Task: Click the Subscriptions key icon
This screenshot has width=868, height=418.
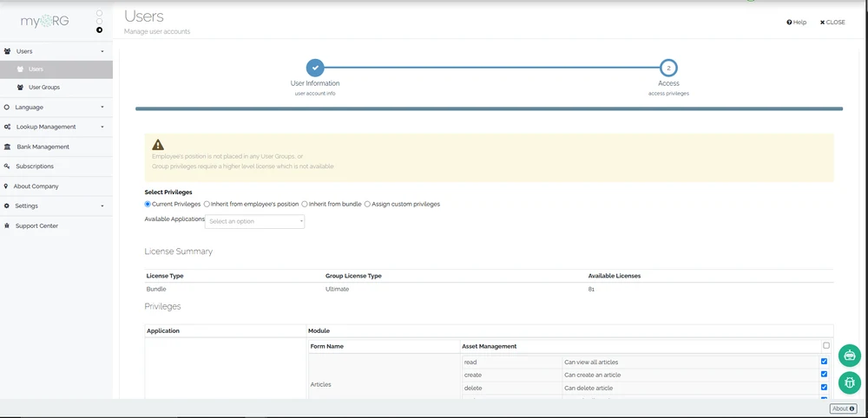Action: coord(7,166)
